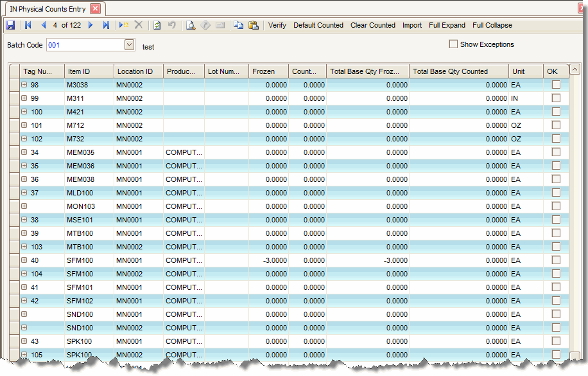The image size is (588, 376).
Task: Expand the row for tag 98
Action: (x=24, y=85)
